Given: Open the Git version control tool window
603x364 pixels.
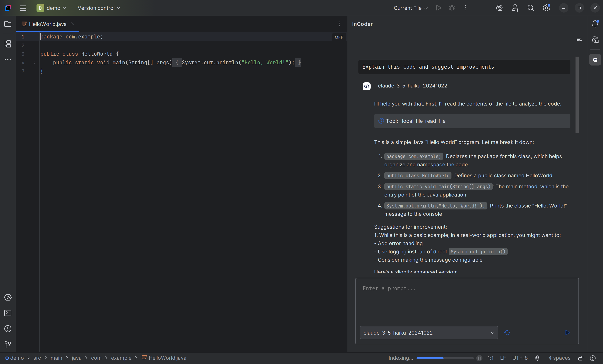Looking at the screenshot, I should (x=8, y=344).
